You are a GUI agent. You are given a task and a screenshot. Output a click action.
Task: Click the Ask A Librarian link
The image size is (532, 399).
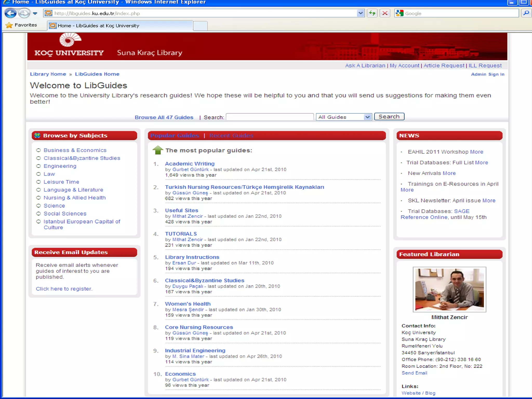(x=365, y=66)
